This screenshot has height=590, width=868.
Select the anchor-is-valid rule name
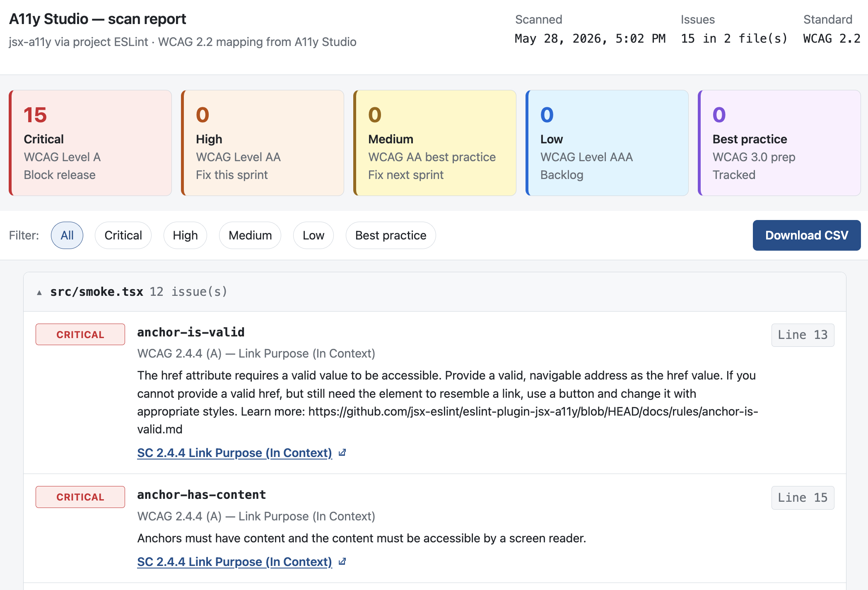(190, 332)
